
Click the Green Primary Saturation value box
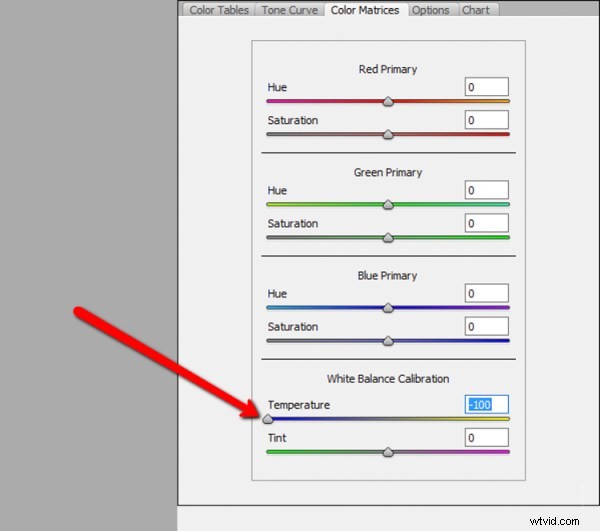(x=486, y=223)
